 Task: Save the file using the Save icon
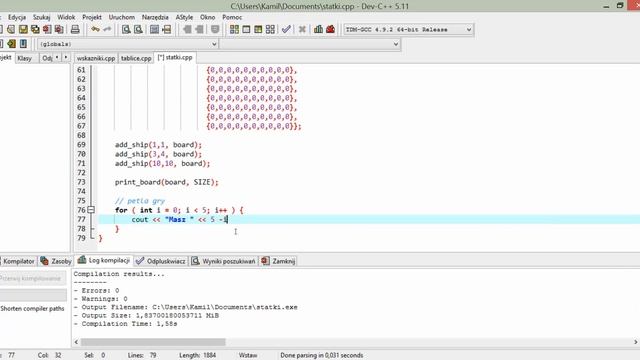(x=23, y=29)
